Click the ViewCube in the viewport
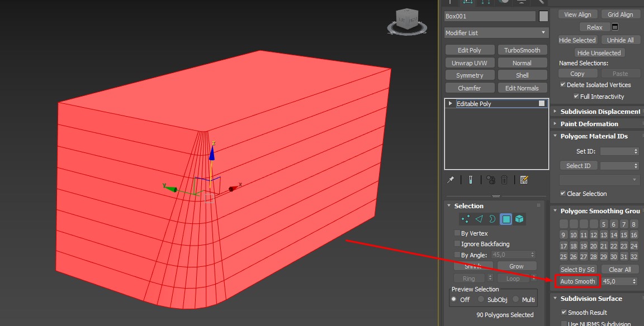 [406, 20]
